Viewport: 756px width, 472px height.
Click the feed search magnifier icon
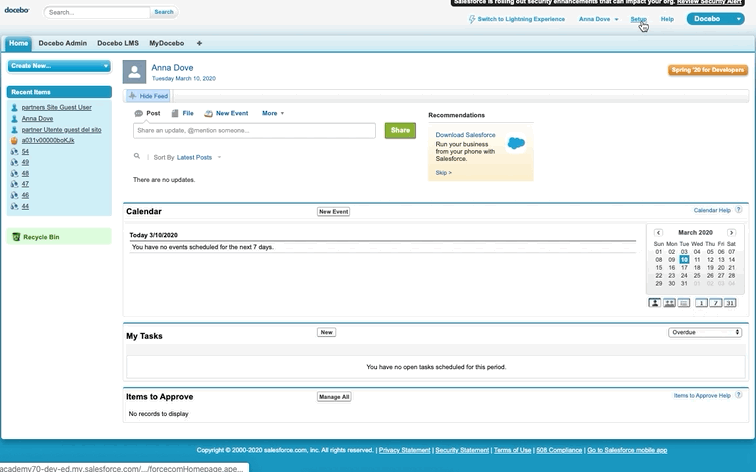click(137, 156)
